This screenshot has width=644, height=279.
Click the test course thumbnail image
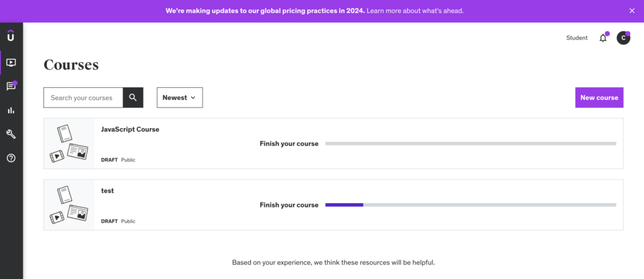coord(69,205)
